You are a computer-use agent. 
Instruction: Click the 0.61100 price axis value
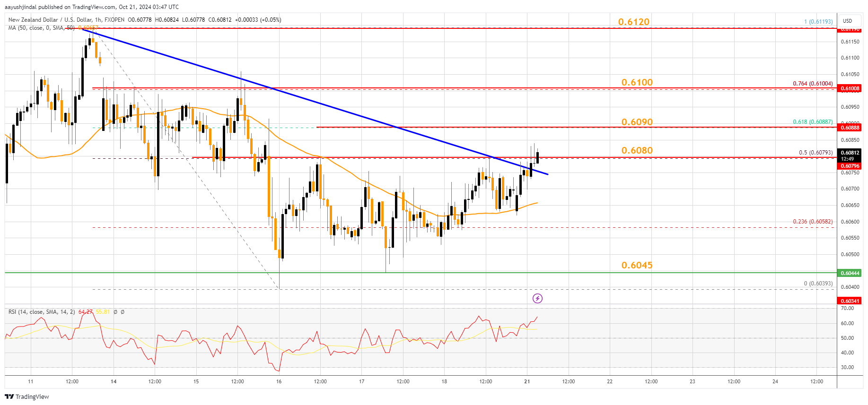850,58
